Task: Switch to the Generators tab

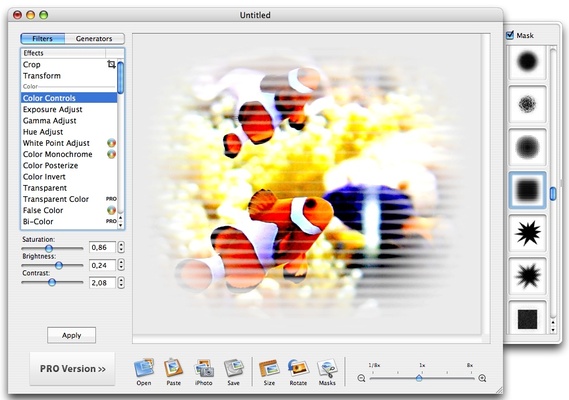Action: click(94, 38)
